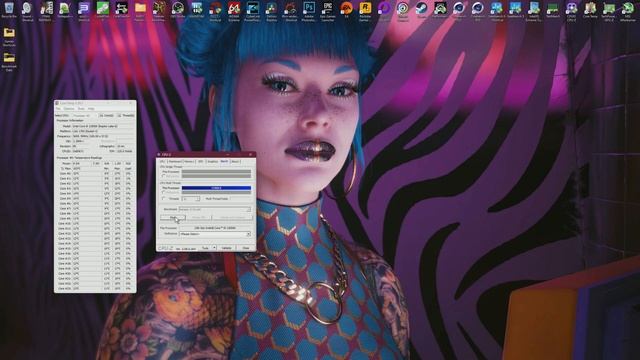Expand the Tools dropdown arrow in CPU-Z
This screenshot has height=360, width=640.
pos(214,248)
